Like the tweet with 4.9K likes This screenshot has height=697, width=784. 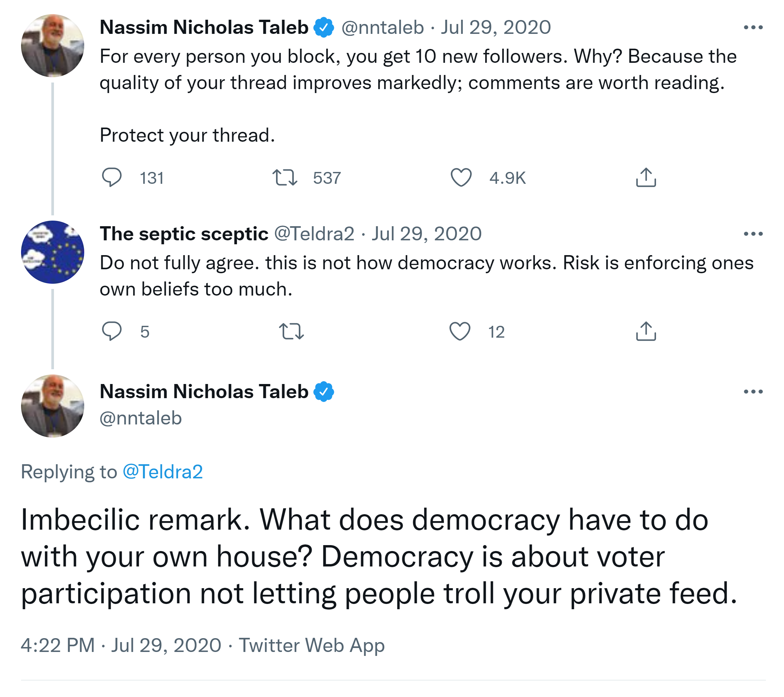(x=461, y=178)
